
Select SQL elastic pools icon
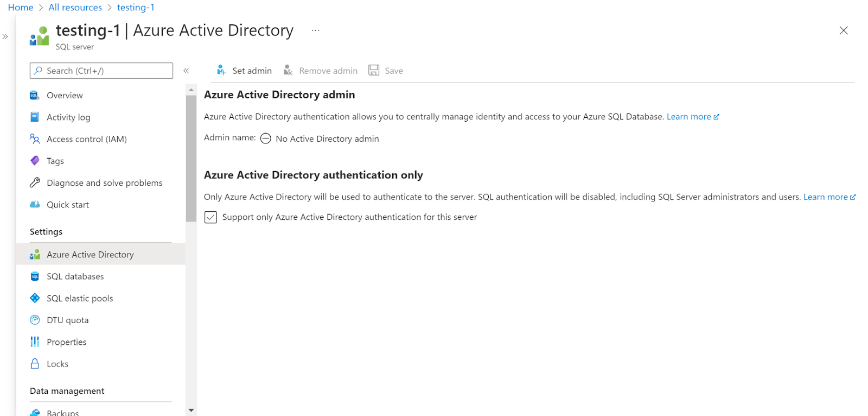pos(35,298)
